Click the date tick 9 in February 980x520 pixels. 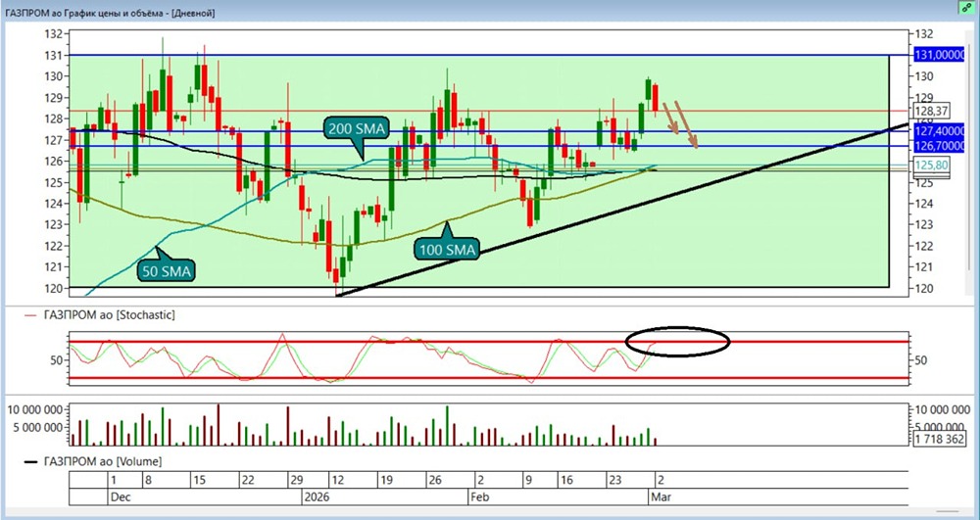pyautogui.click(x=529, y=481)
